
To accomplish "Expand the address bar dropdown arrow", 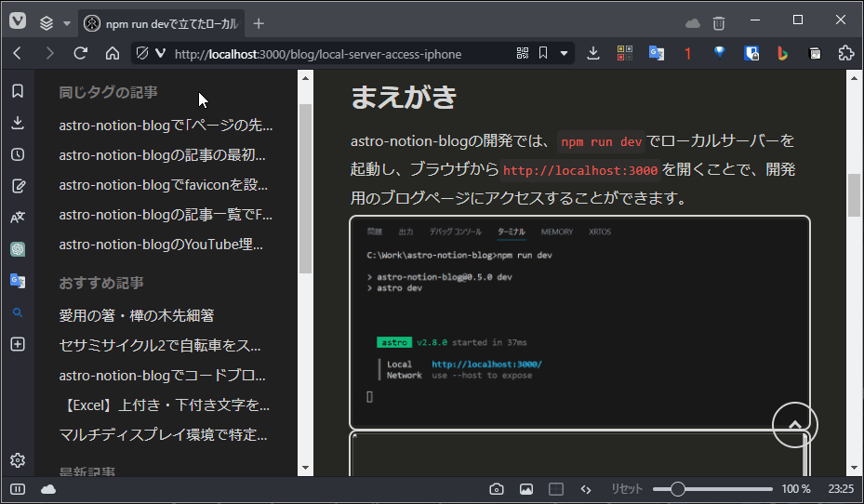I will point(564,53).
